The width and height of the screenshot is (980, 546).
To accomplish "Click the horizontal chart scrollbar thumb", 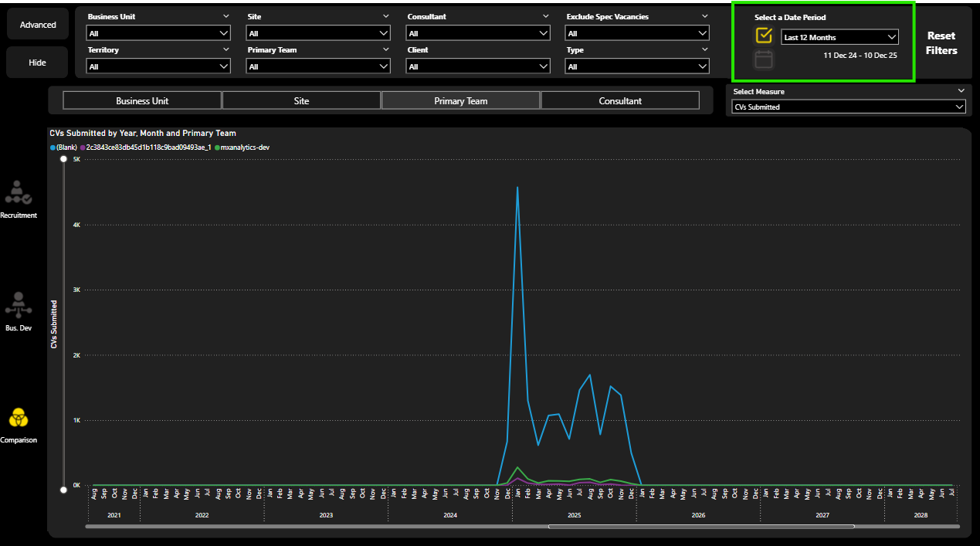I will pos(701,527).
